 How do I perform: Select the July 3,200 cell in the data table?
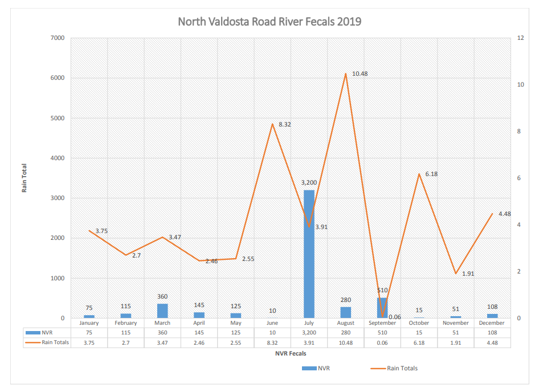pos(309,332)
